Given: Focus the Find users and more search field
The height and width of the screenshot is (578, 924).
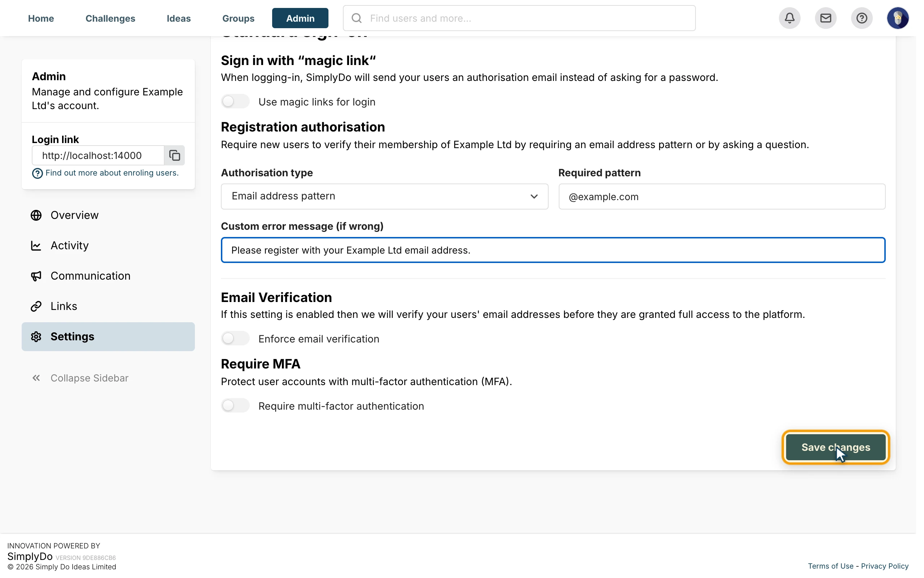Looking at the screenshot, I should (519, 18).
